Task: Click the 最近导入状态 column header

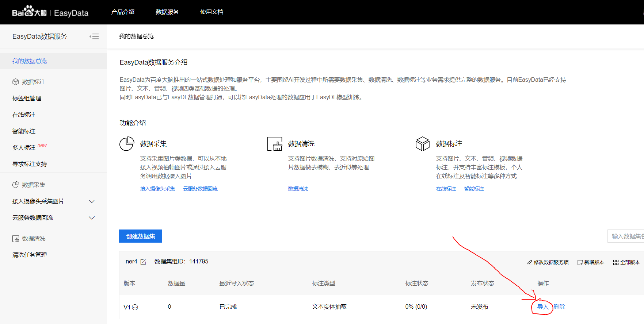Action: (x=236, y=283)
